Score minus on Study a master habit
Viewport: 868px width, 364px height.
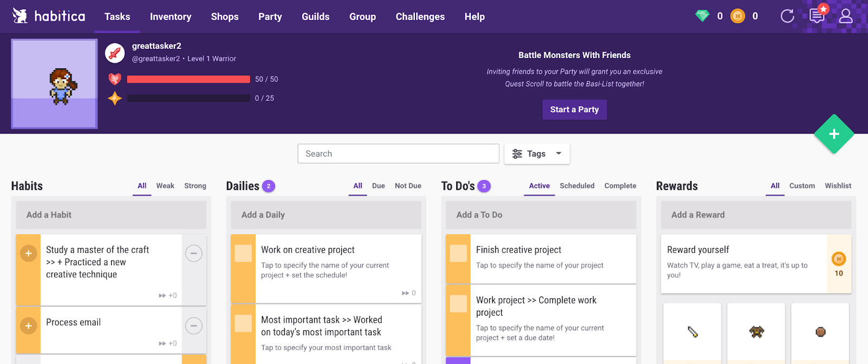pos(194,253)
